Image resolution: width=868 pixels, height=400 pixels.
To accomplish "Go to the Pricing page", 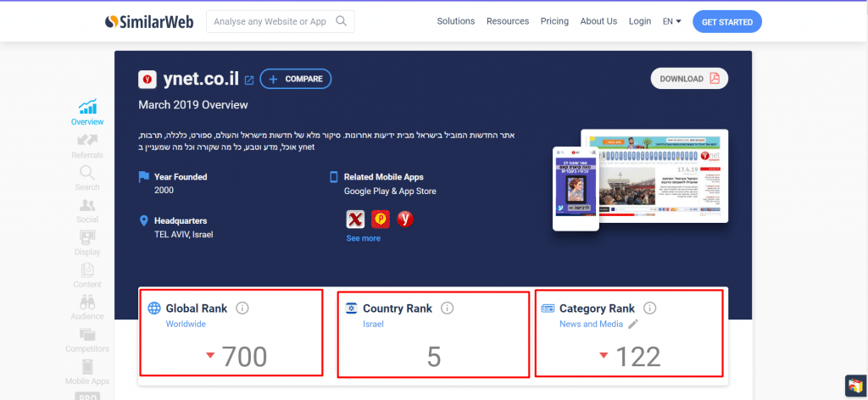I will [554, 21].
